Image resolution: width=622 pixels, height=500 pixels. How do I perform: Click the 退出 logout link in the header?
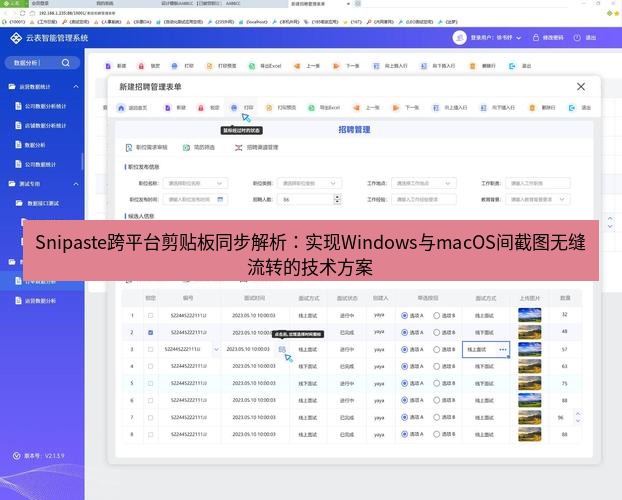tap(591, 38)
